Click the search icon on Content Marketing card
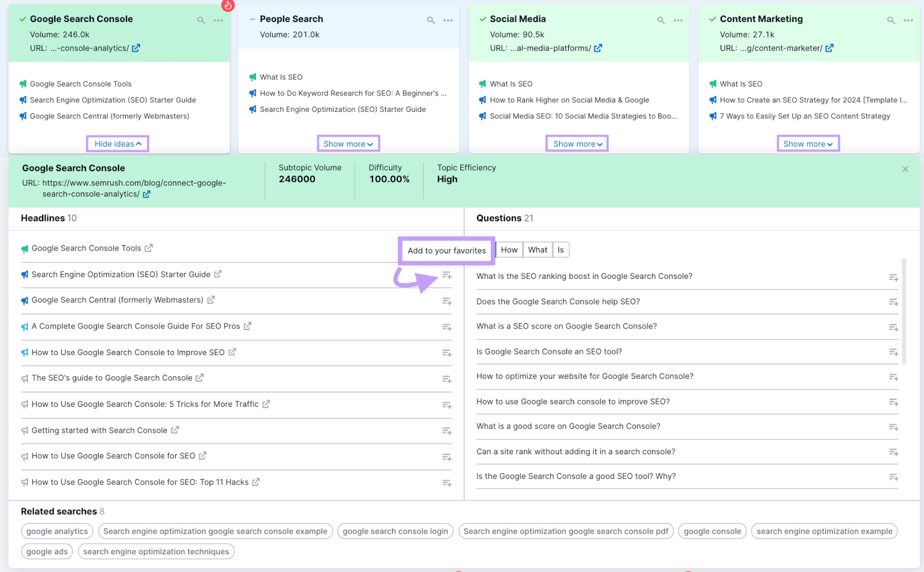The width and height of the screenshot is (924, 572). 891,20
